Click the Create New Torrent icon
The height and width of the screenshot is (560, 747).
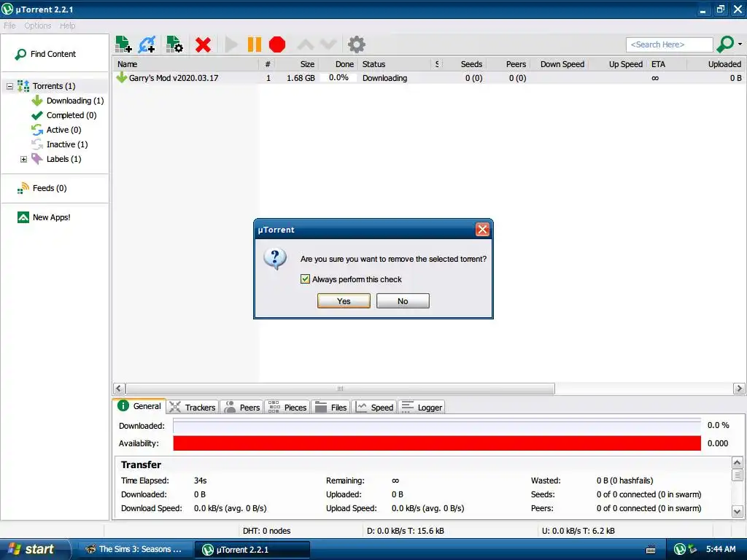point(174,44)
